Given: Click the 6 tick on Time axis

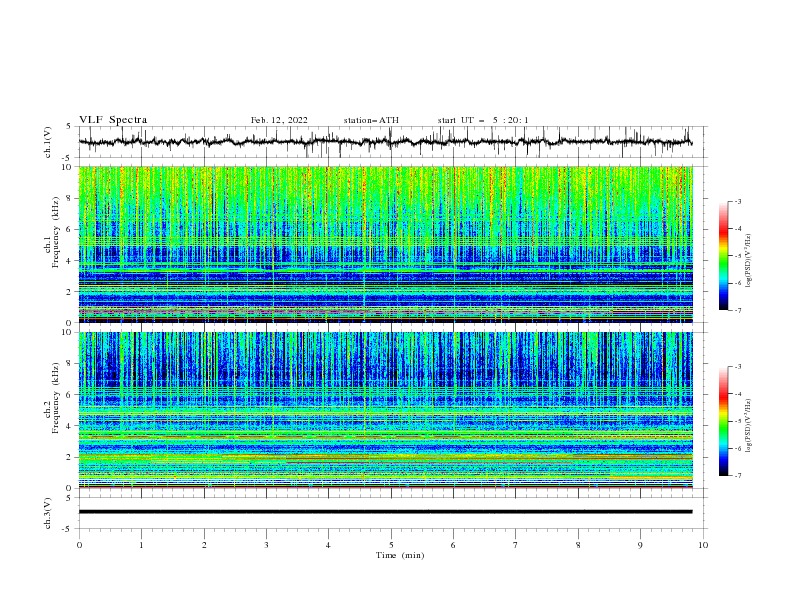Looking at the screenshot, I should [x=453, y=545].
